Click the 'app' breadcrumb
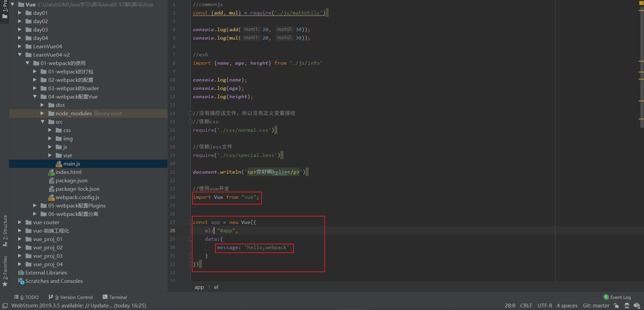Viewport: 644px width, 310px height. (199, 287)
